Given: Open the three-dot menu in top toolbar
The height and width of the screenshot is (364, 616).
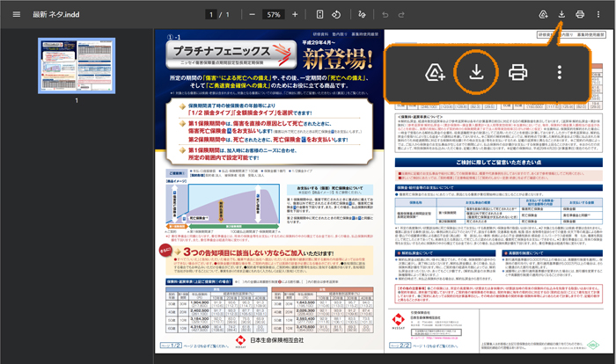Looking at the screenshot, I should tap(599, 14).
